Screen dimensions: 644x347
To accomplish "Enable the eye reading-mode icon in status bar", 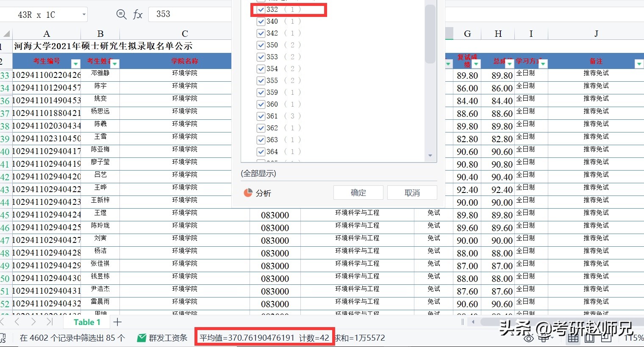I will [529, 338].
